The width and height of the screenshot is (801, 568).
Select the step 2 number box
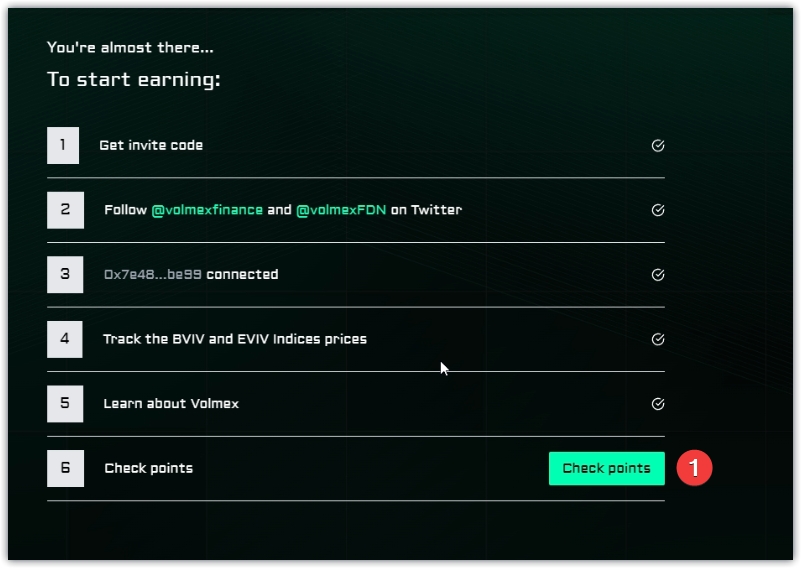(x=65, y=210)
